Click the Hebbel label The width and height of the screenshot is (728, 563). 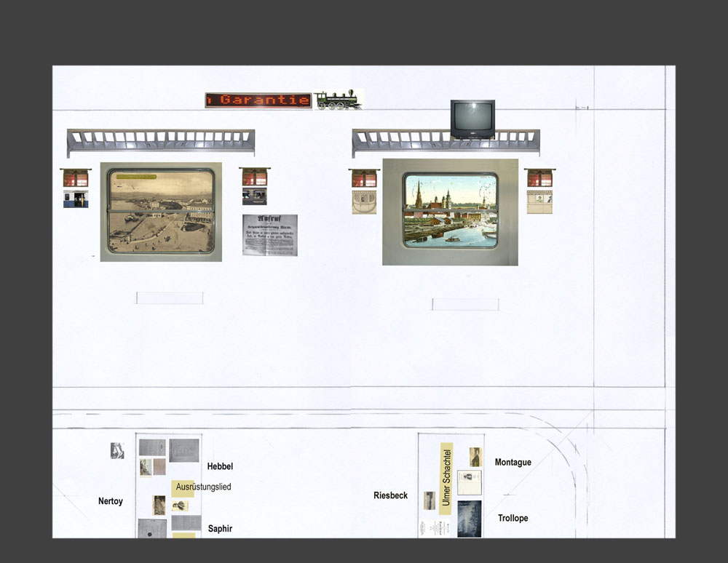(x=220, y=466)
